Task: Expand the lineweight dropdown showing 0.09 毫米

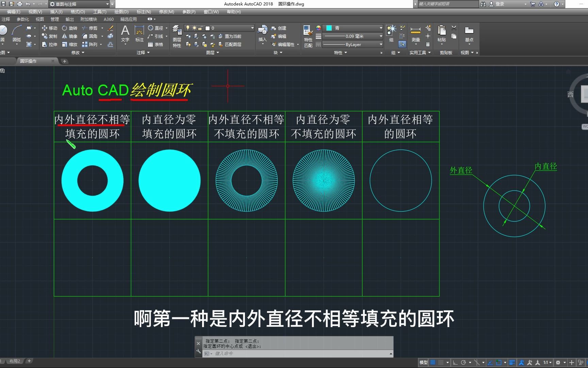Action: coord(380,36)
